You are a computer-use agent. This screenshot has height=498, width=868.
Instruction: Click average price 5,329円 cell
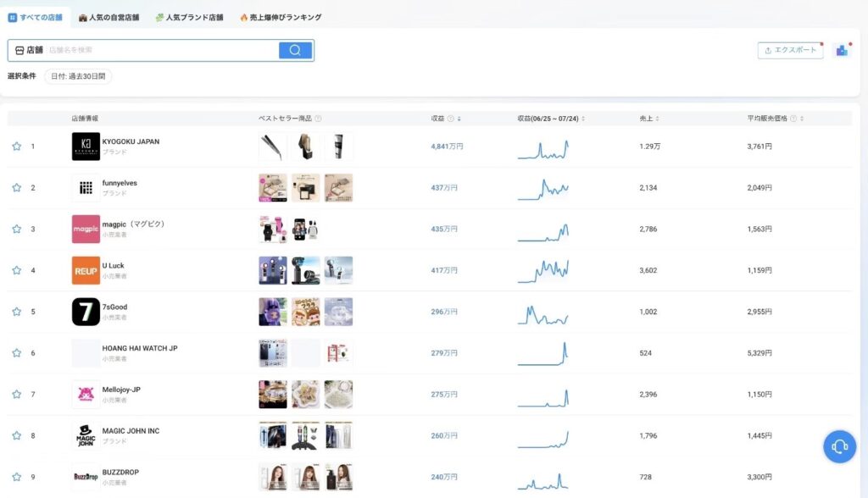point(759,353)
